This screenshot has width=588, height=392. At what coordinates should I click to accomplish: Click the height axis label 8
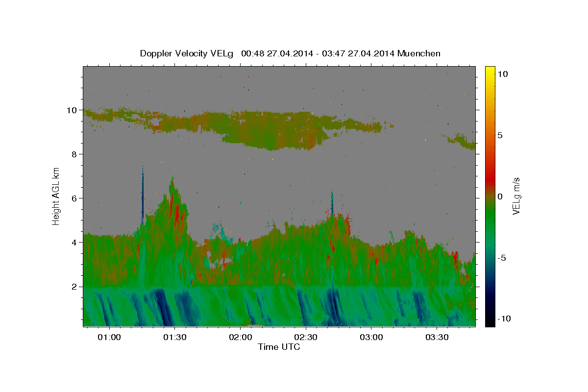click(73, 154)
